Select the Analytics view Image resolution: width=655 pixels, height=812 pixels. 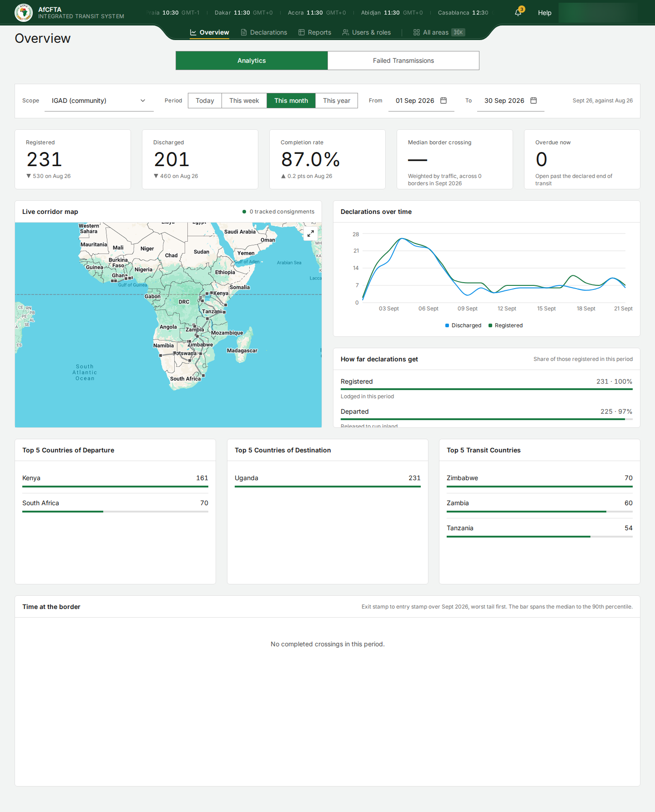point(252,61)
